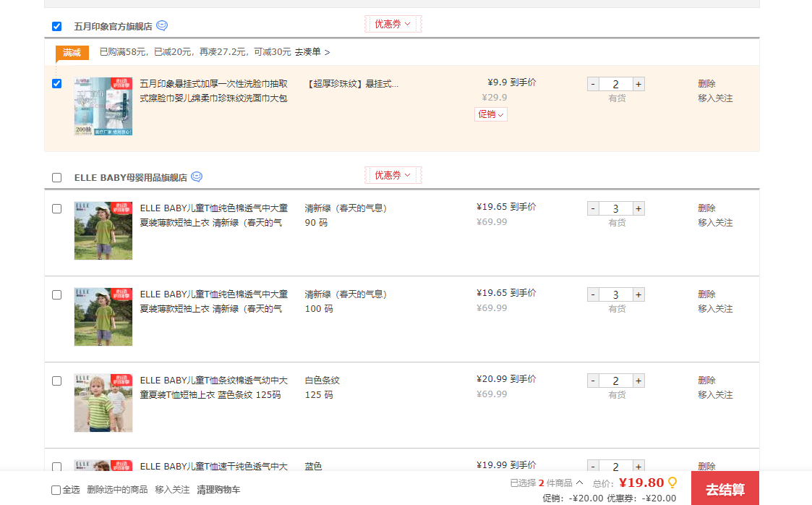
Task: Click 去凑单 link in 满减 banner
Action: pos(312,52)
